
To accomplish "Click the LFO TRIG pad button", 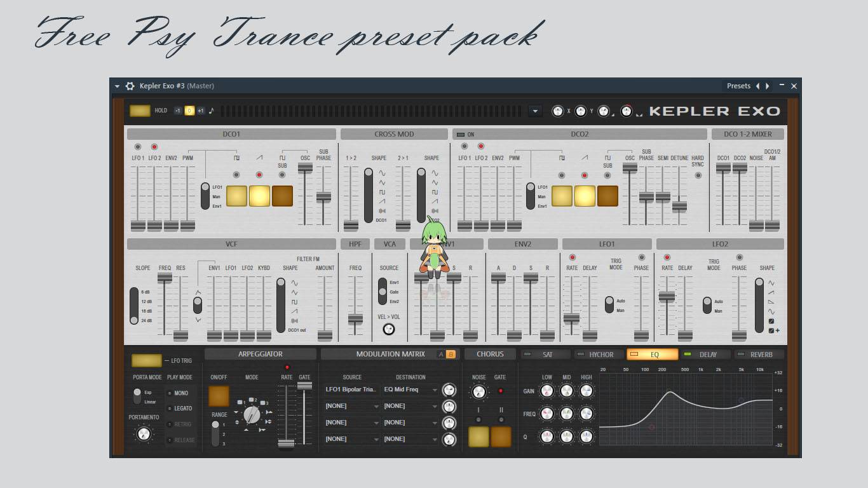I will coord(147,360).
